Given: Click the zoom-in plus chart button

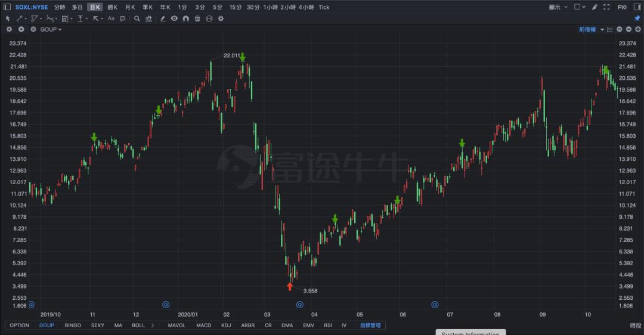Looking at the screenshot, I should coord(637,29).
